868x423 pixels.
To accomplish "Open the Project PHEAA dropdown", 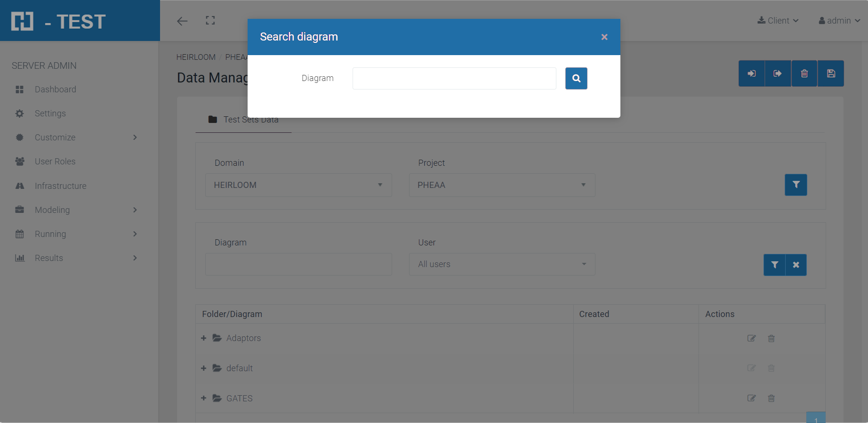I will pos(502,185).
